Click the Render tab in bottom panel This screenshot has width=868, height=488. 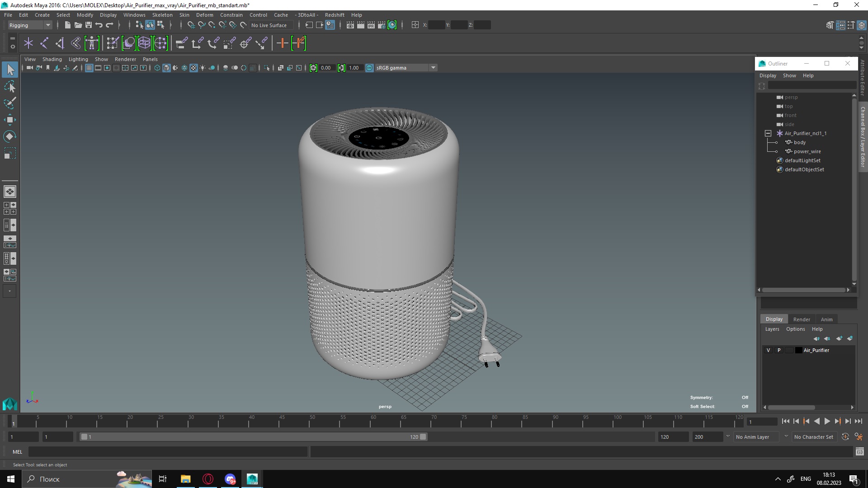pos(802,319)
